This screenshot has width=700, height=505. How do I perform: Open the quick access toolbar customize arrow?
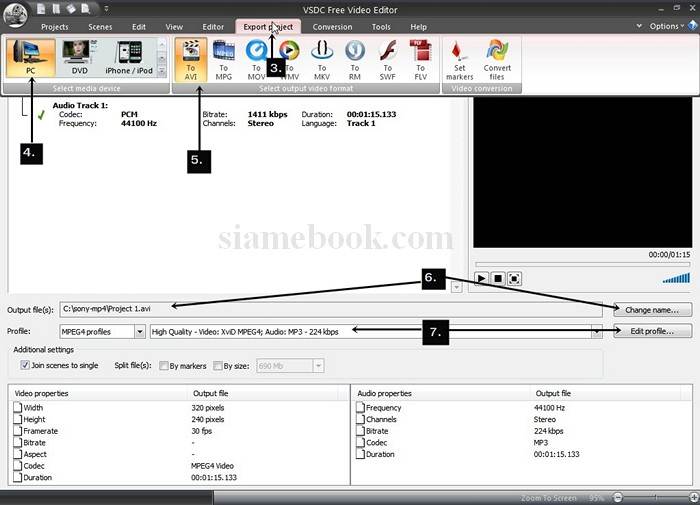[x=106, y=8]
